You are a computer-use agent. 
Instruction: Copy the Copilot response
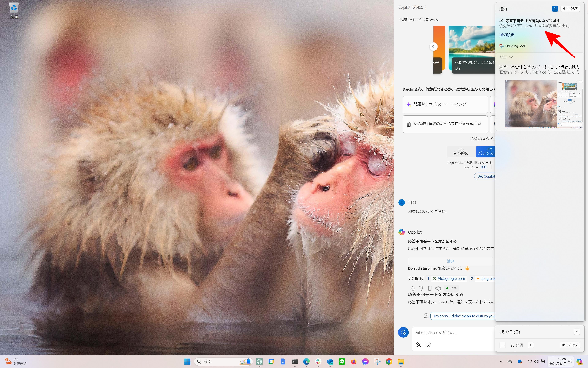point(430,288)
